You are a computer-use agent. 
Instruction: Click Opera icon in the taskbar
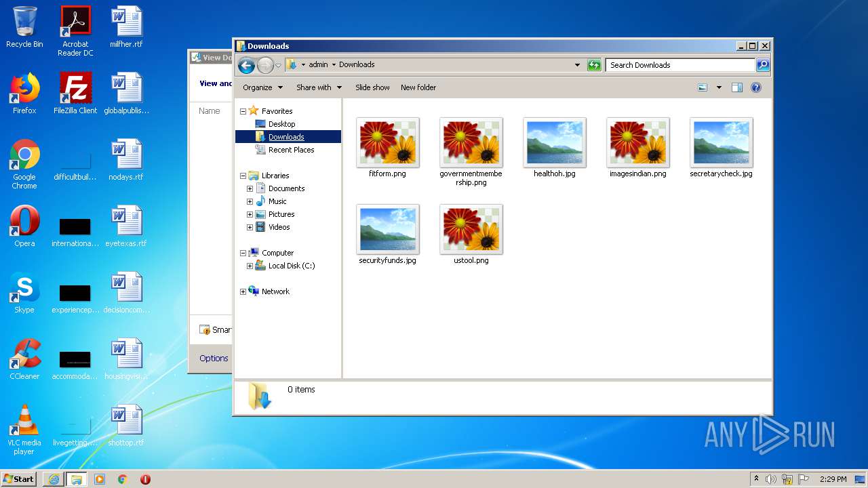coord(145,479)
